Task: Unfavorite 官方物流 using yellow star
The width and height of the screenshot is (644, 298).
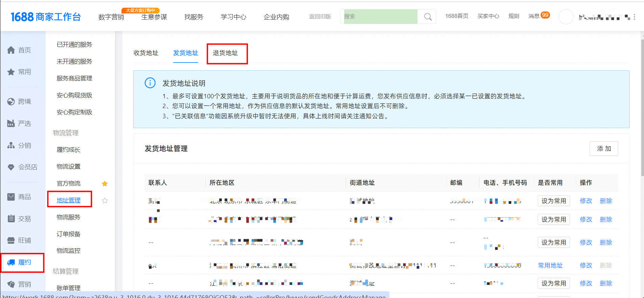Action: point(105,183)
